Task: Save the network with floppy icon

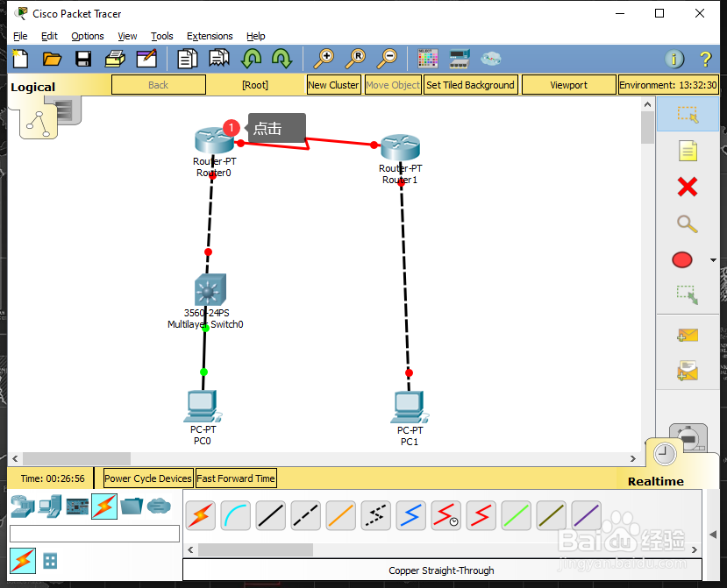Action: coord(83,59)
